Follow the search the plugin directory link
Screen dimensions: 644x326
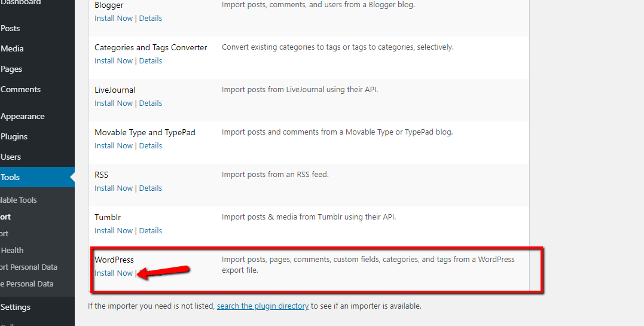(263, 306)
